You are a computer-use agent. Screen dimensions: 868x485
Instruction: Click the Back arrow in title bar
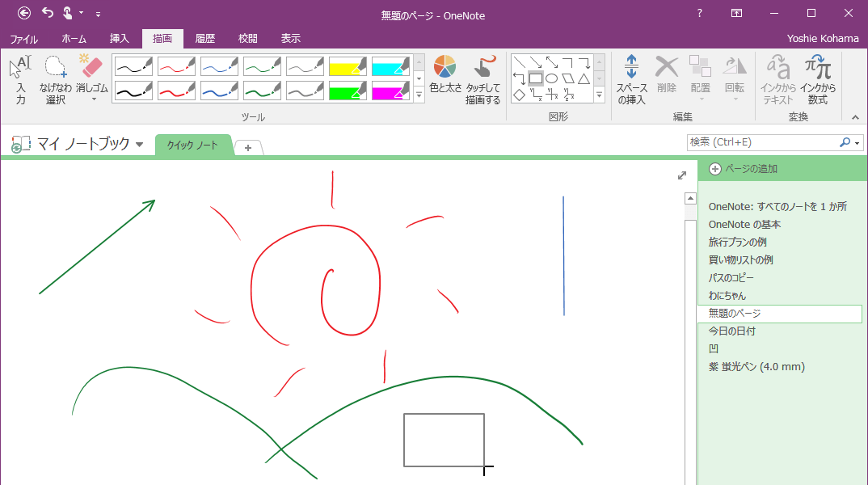tap(23, 13)
